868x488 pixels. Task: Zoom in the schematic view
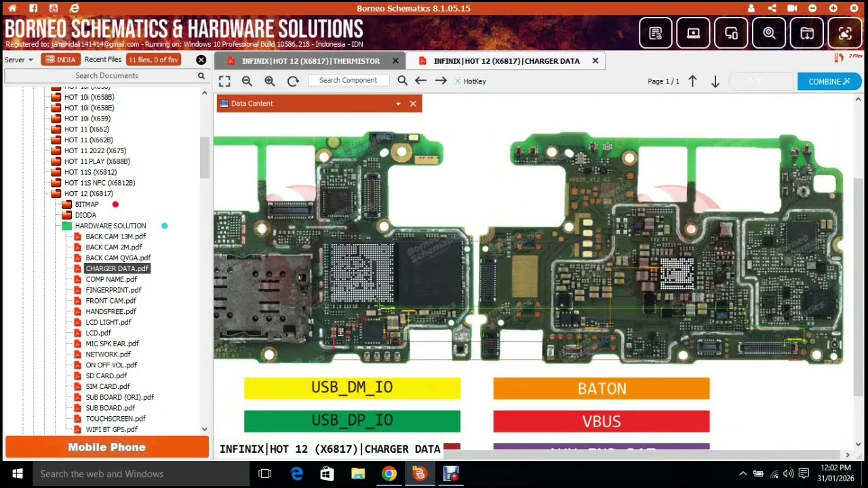pos(270,81)
